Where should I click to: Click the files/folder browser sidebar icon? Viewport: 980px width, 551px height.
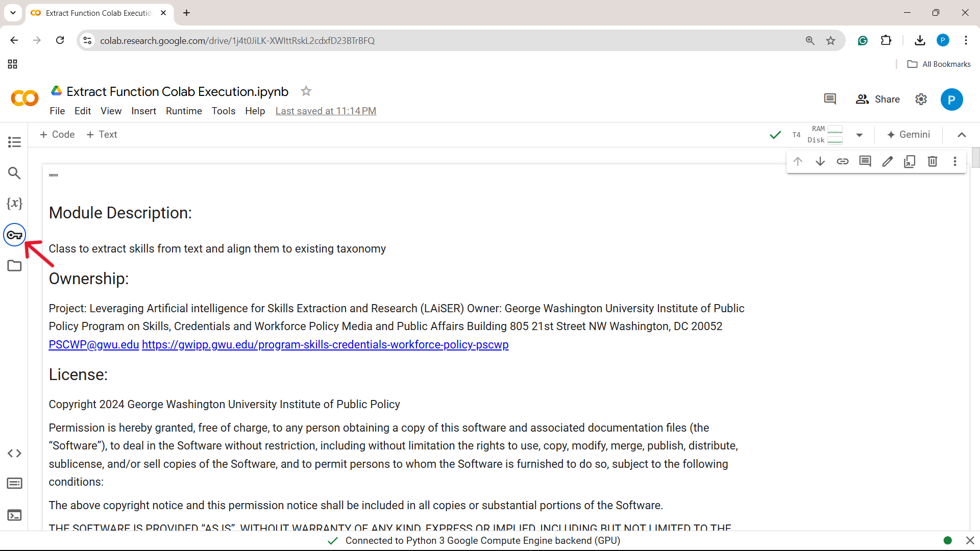coord(14,266)
